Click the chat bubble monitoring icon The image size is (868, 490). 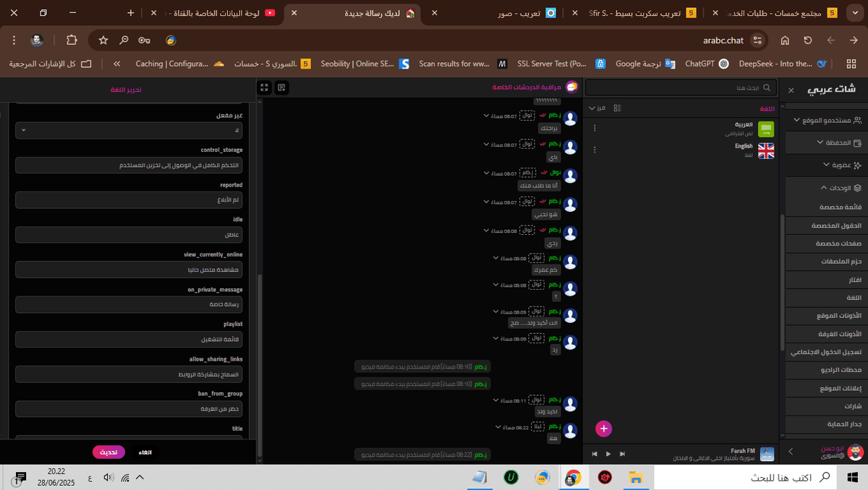572,87
